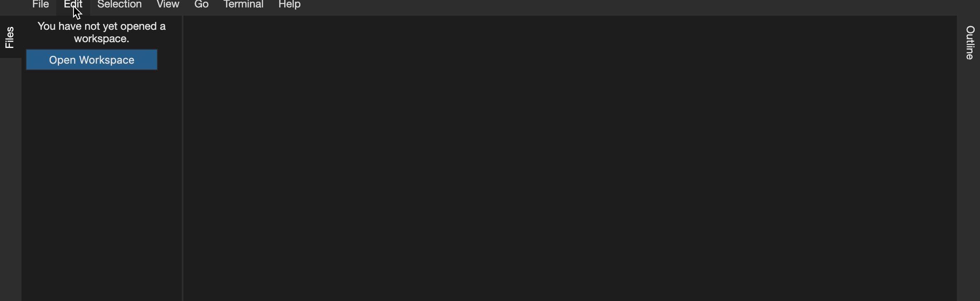The height and width of the screenshot is (301, 980).
Task: Click the splitter between Files panel and editor
Action: point(182,158)
